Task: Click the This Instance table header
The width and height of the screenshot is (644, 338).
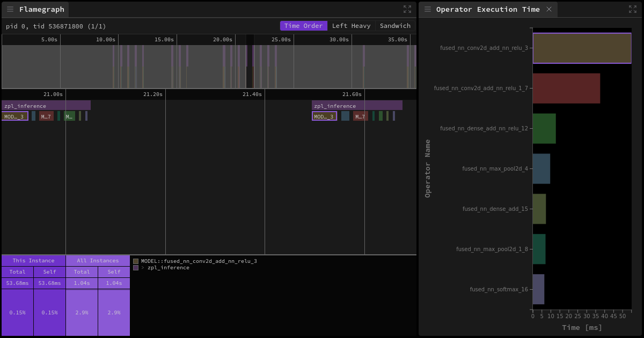Action: click(x=33, y=260)
